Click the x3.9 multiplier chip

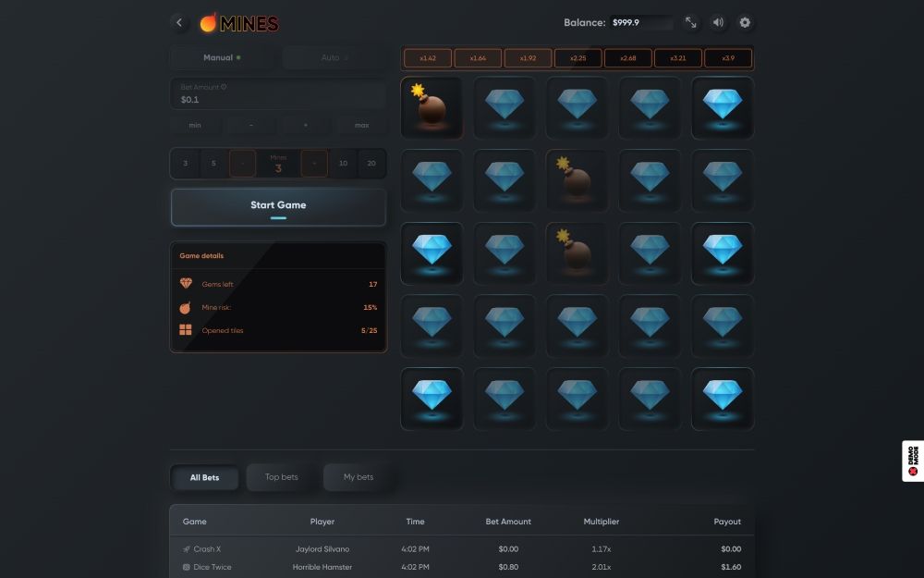point(728,58)
